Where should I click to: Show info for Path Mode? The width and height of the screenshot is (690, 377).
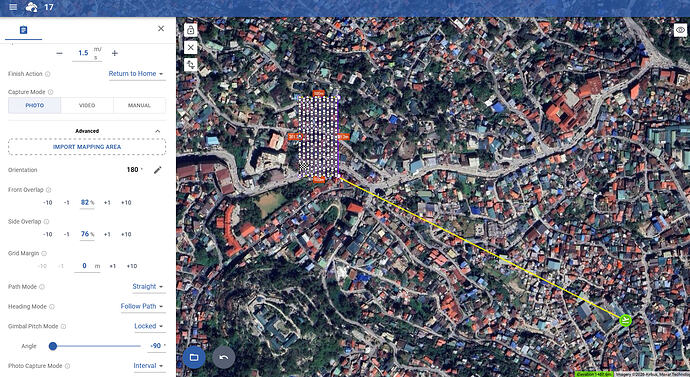click(x=42, y=287)
